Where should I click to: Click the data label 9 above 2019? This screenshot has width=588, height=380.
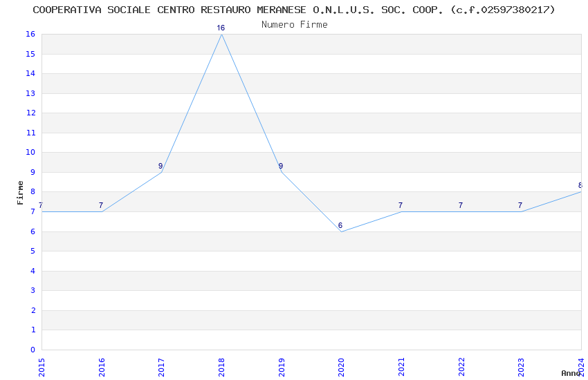click(281, 166)
